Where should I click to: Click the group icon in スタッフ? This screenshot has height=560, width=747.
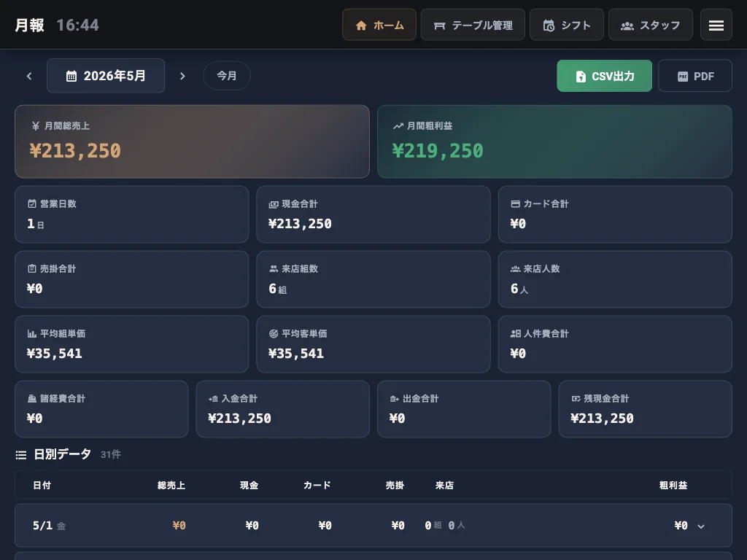point(627,26)
